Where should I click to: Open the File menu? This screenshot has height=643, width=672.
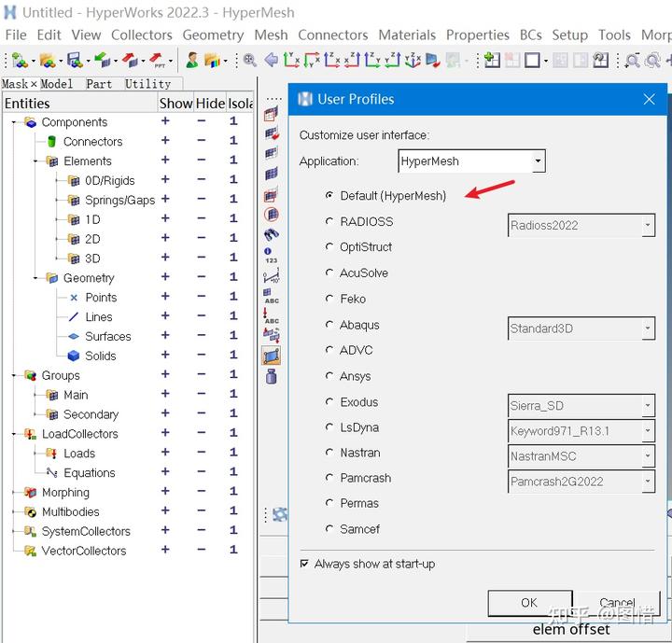(16, 35)
